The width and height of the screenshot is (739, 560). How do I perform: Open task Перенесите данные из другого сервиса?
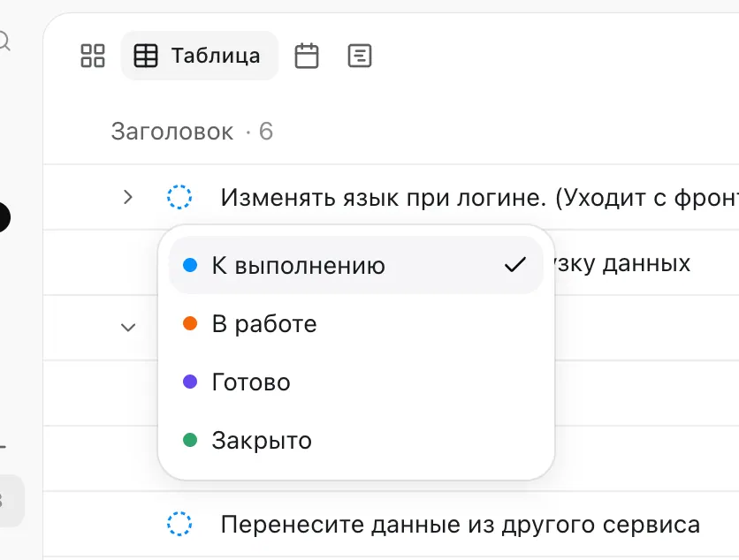click(461, 524)
